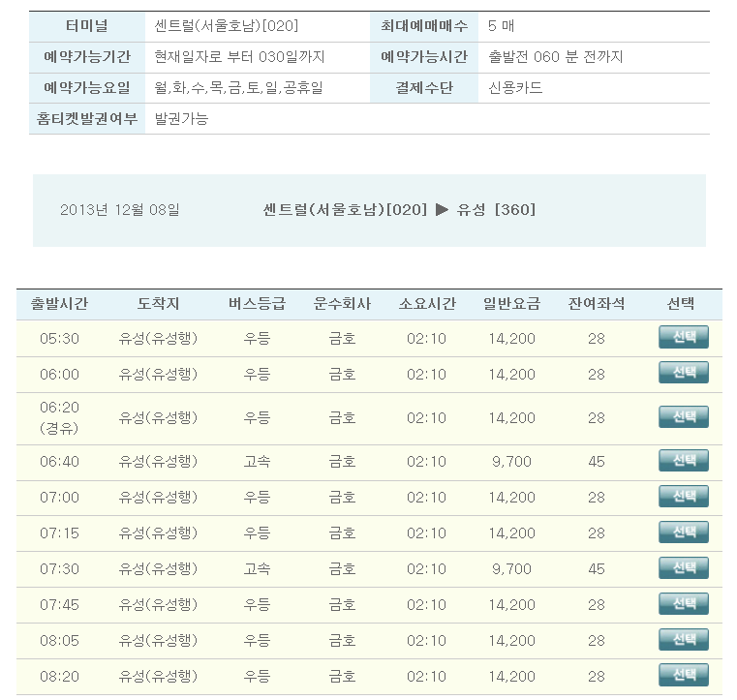Click the date 2013년 12월 08일
737x700 pixels.
point(120,209)
